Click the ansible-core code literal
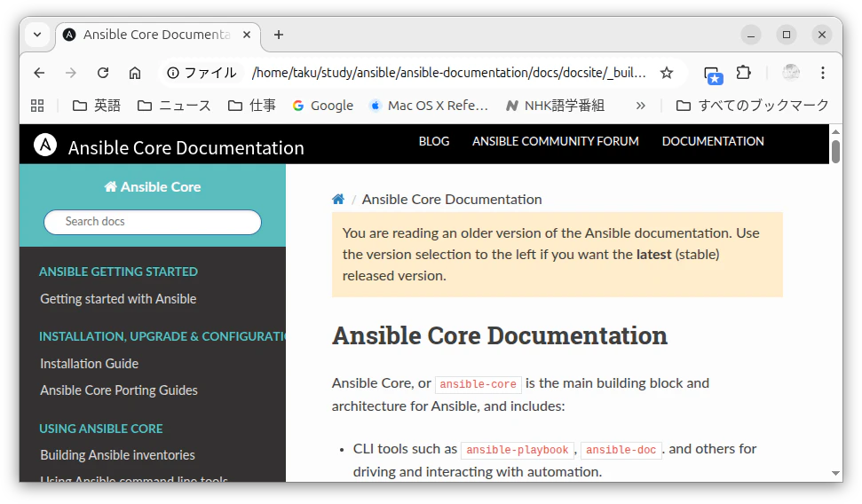862x504 pixels. click(478, 384)
